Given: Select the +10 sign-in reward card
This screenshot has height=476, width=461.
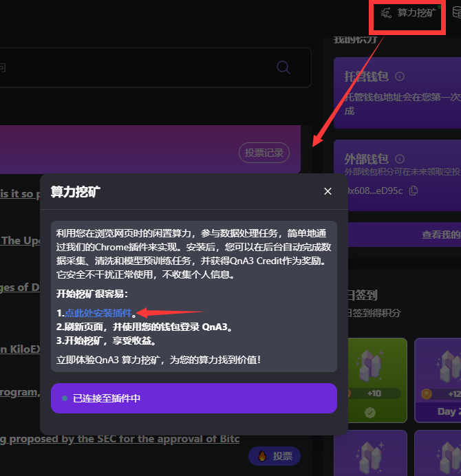Looking at the screenshot, I should [377, 380].
